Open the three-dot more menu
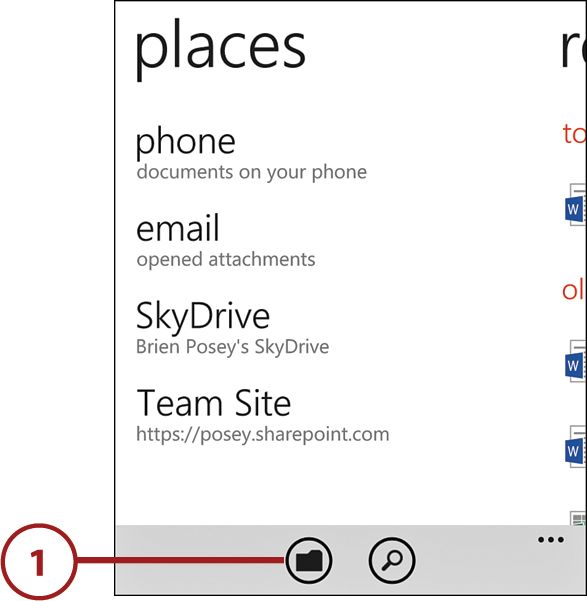This screenshot has width=587, height=601. click(551, 540)
